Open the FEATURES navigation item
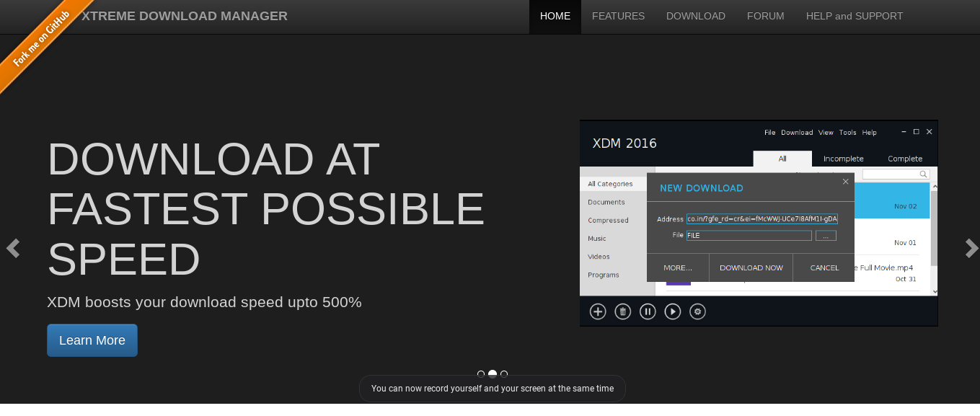This screenshot has height=416, width=980. [618, 16]
